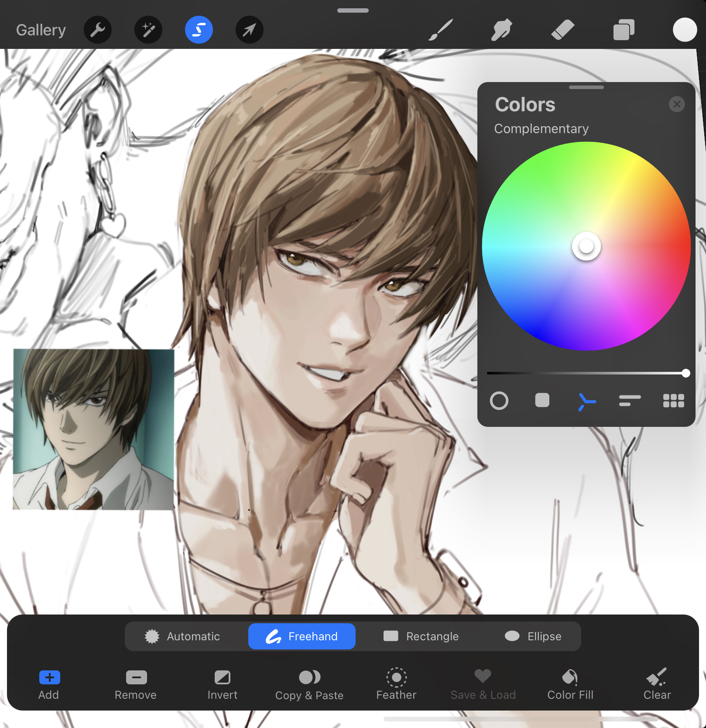Toggle the Selection tool
The width and height of the screenshot is (706, 728).
click(x=199, y=30)
